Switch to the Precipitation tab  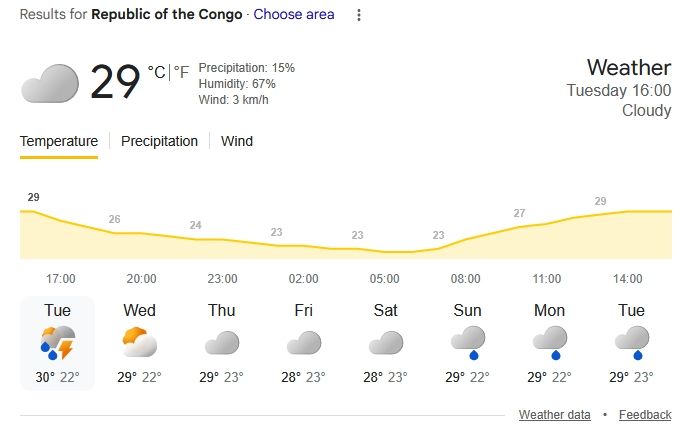click(159, 141)
